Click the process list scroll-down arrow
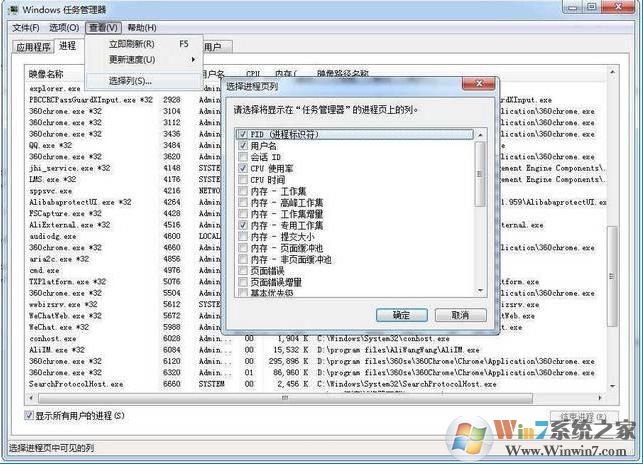This screenshot has width=643, height=465. pyautogui.click(x=612, y=386)
